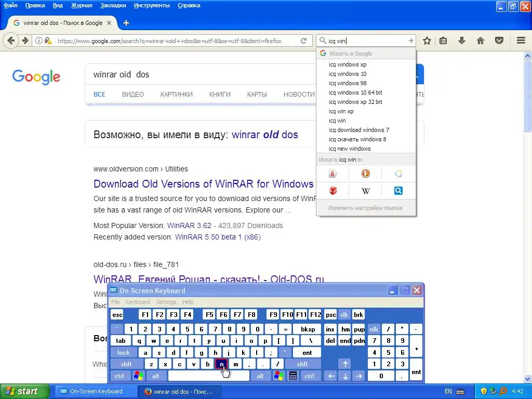Open the Файл menu
532x399 pixels.
[x=10, y=5]
